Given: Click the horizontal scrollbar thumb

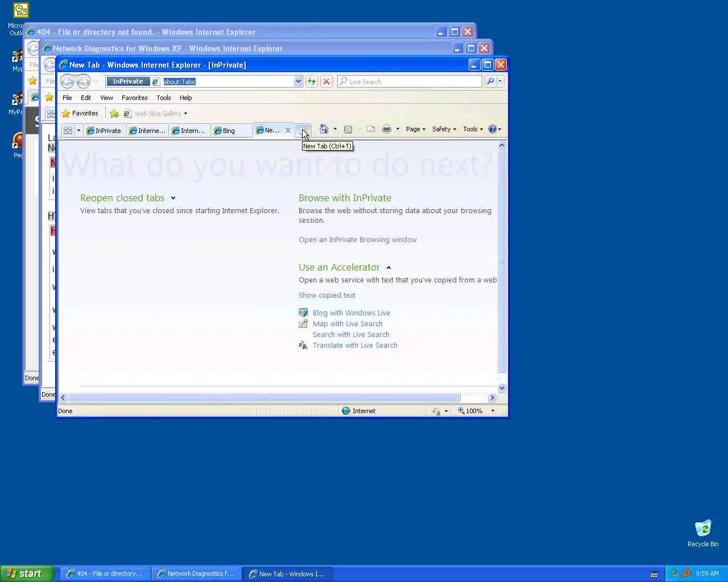Looking at the screenshot, I should click(x=264, y=398).
